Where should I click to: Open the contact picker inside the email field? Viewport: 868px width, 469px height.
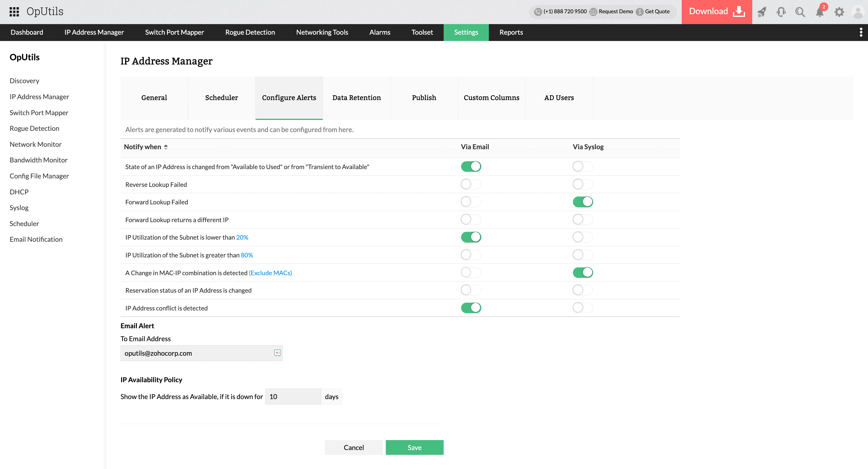pos(277,353)
